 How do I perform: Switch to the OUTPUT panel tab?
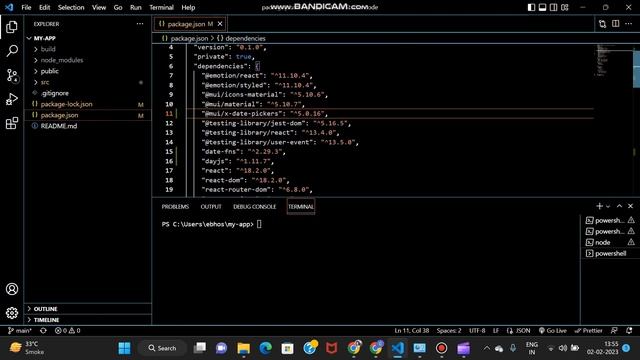coord(211,207)
